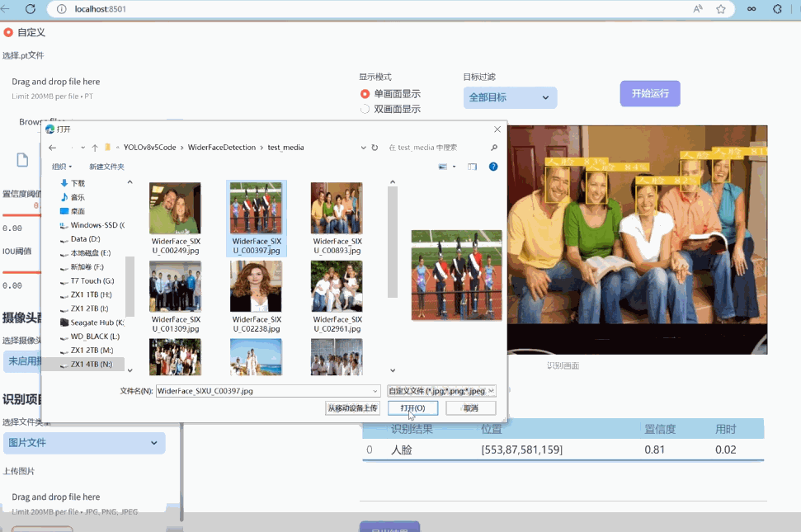
Task: Open the 全部目标 target filter dropdown
Action: [510, 97]
